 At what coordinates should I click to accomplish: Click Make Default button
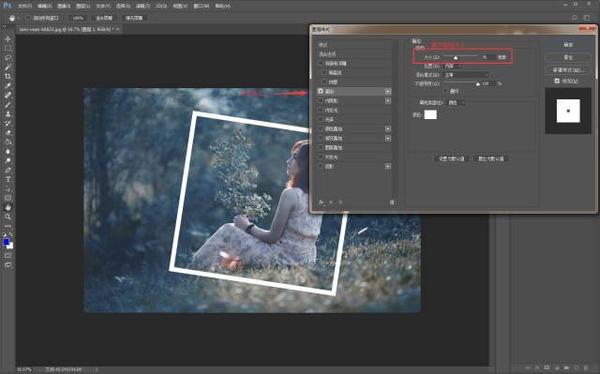pyautogui.click(x=452, y=158)
